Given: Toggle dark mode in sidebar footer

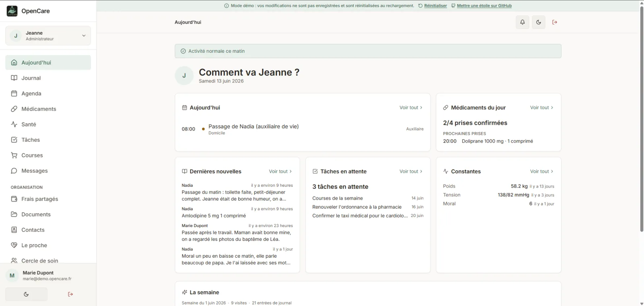Looking at the screenshot, I should tap(26, 294).
